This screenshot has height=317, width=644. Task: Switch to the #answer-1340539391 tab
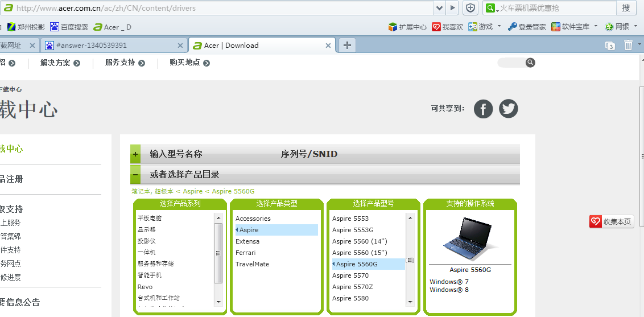[114, 46]
